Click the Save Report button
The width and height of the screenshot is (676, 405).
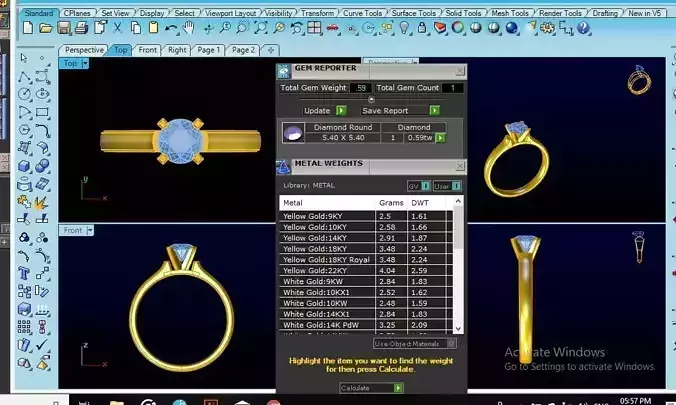[x=400, y=110]
